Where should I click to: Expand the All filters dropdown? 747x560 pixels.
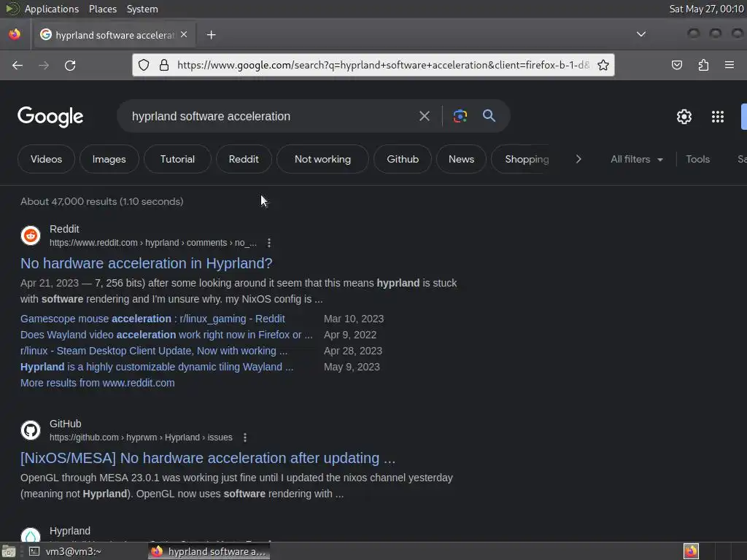coord(636,159)
